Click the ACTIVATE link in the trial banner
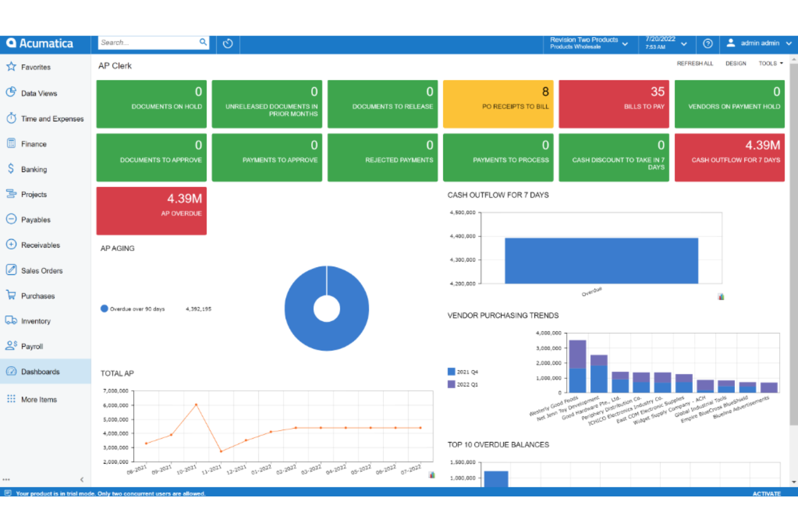The width and height of the screenshot is (798, 532). [767, 493]
